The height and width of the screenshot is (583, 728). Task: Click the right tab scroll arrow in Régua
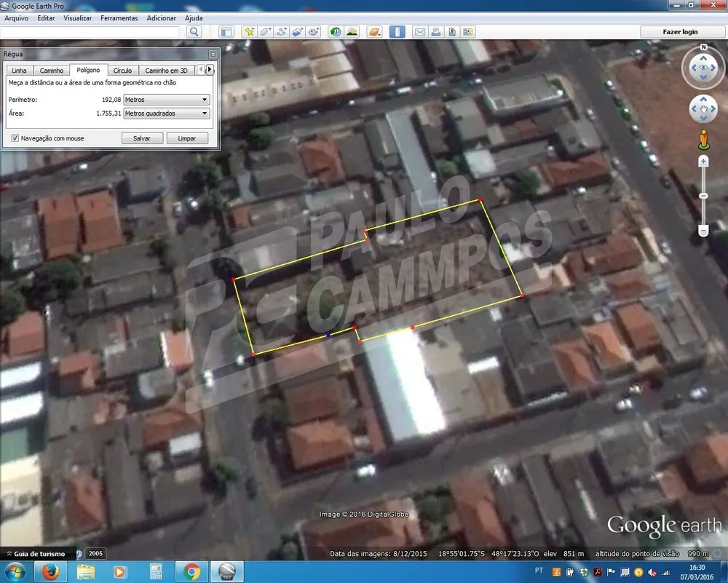(x=210, y=70)
